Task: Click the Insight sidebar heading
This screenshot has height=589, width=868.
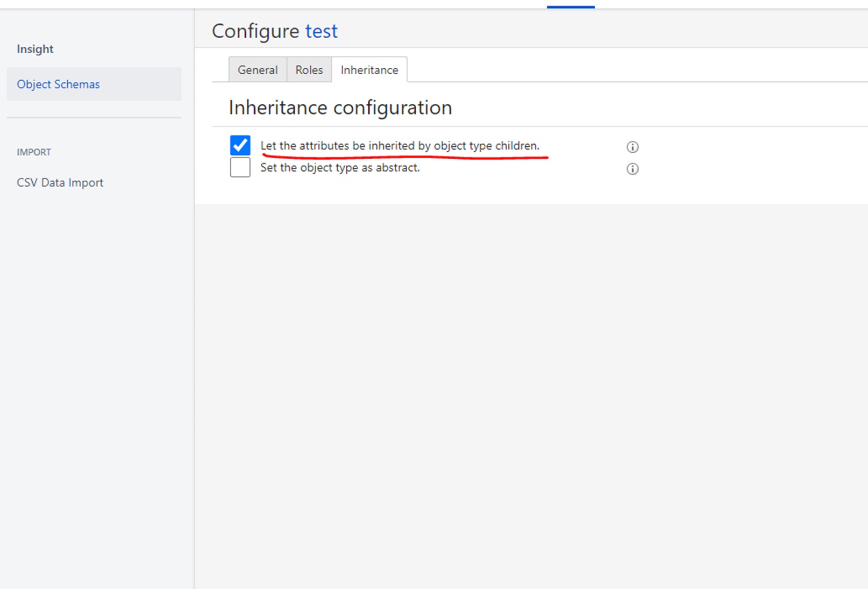Action: 35,49
